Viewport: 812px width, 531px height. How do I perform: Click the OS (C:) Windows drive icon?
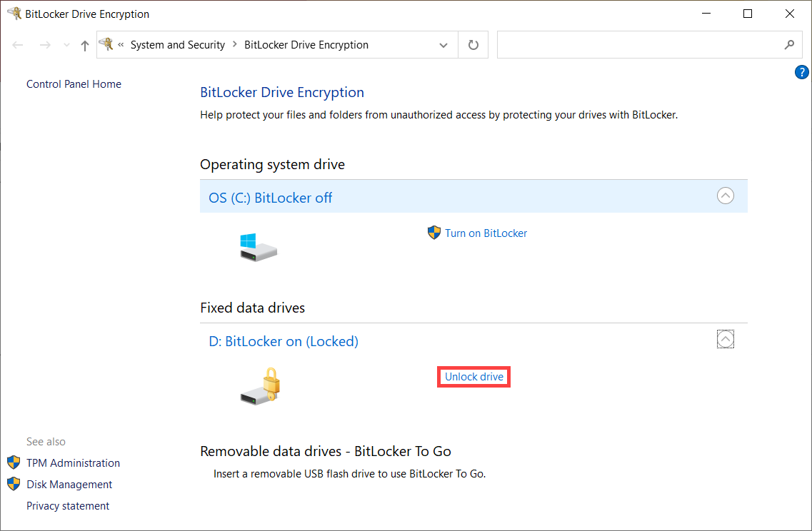pyautogui.click(x=259, y=247)
